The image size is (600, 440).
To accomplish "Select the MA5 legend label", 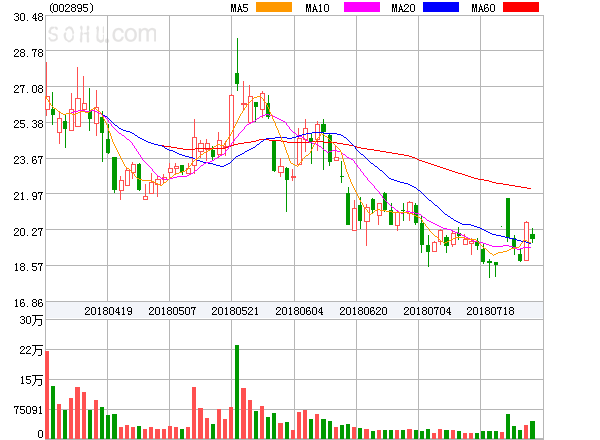I will [240, 8].
